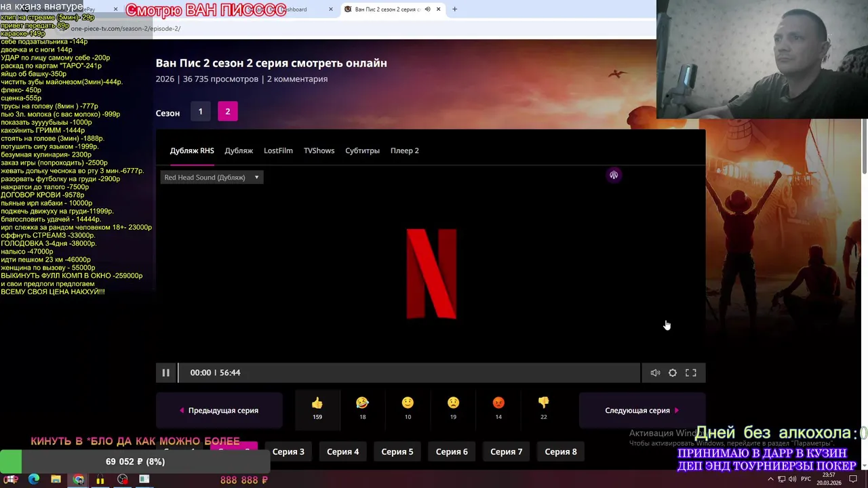
Task: Go to Следующая серия
Action: (642, 410)
